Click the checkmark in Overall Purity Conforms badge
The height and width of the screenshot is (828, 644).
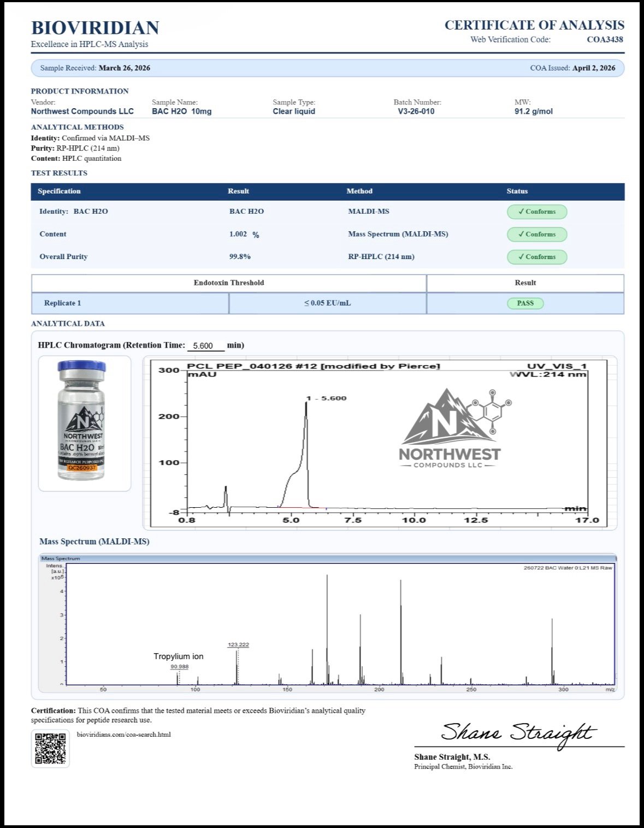coord(521,257)
